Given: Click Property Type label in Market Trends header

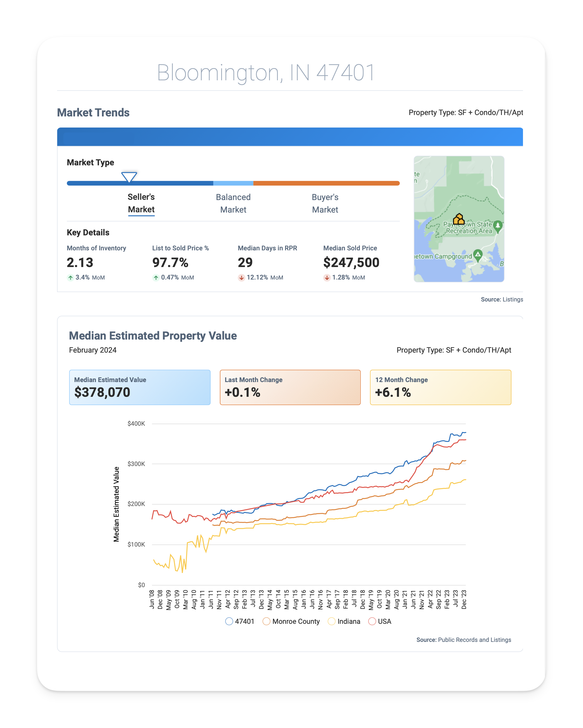Looking at the screenshot, I should tap(466, 113).
